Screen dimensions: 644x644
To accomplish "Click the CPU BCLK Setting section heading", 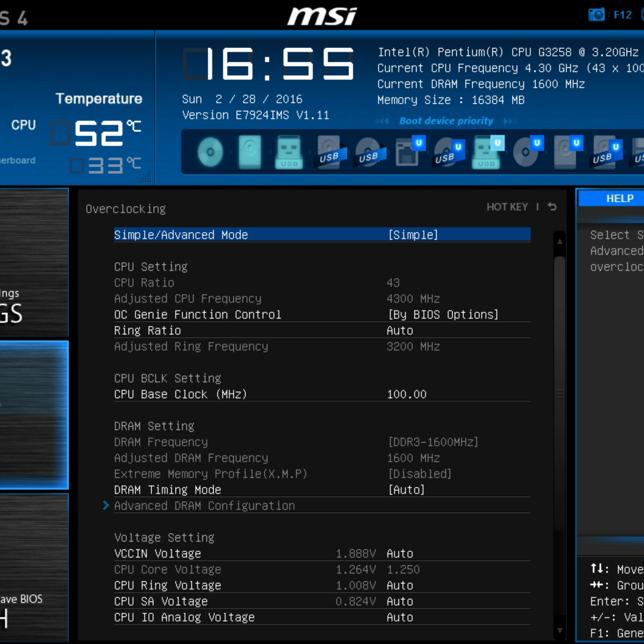I will 167,378.
